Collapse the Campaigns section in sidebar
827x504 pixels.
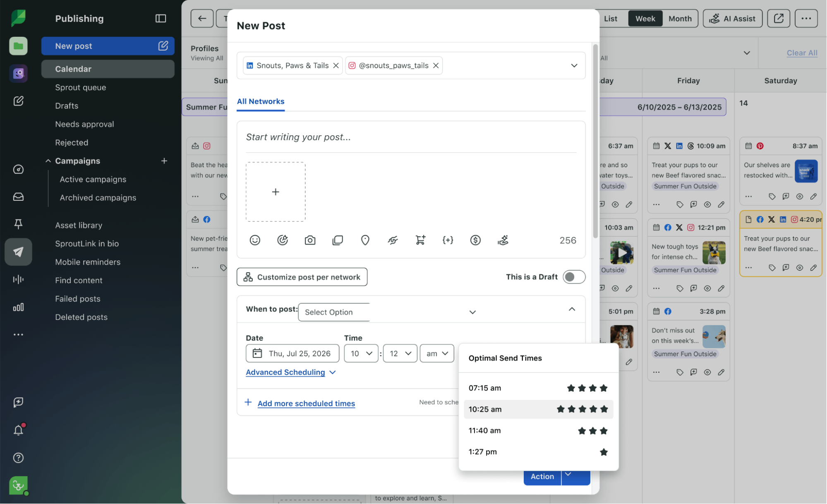[x=48, y=161]
